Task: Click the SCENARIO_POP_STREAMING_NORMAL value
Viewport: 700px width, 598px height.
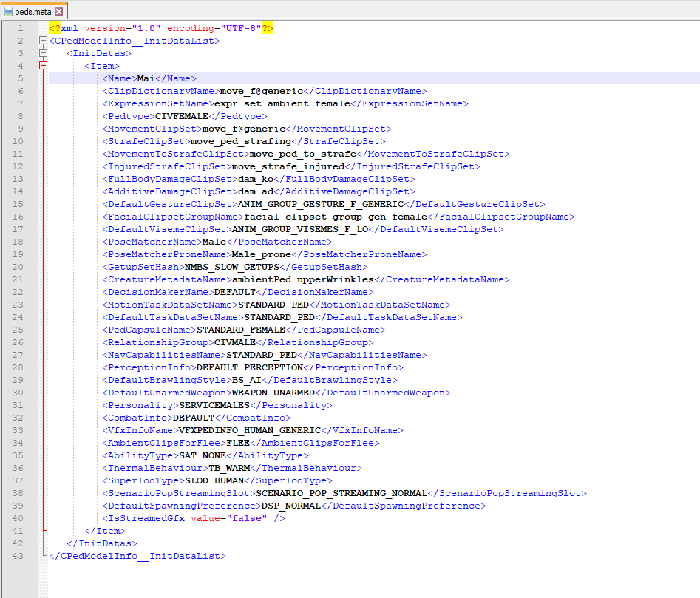Action: pyautogui.click(x=341, y=493)
